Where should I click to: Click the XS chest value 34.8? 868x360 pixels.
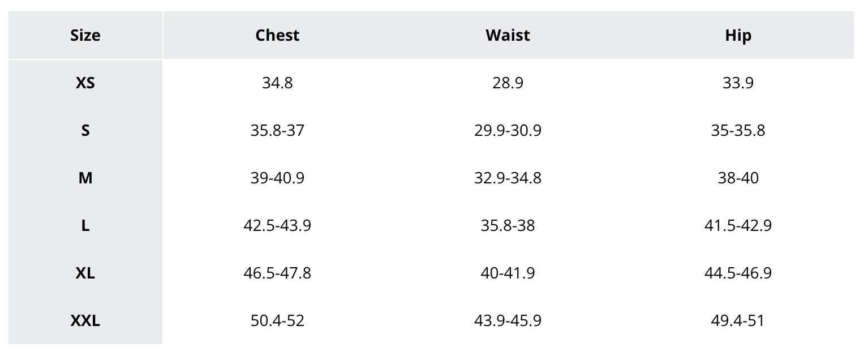(x=277, y=83)
